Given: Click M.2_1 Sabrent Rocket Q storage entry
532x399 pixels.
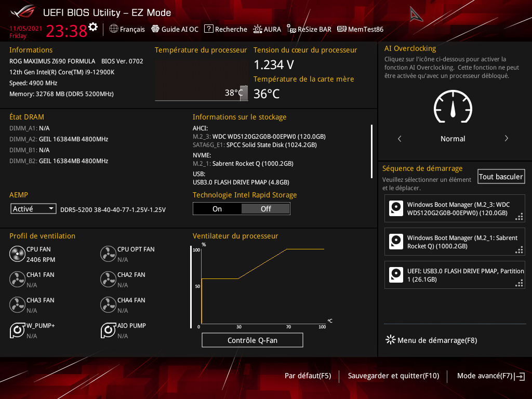Looking at the screenshot, I should (x=243, y=164).
